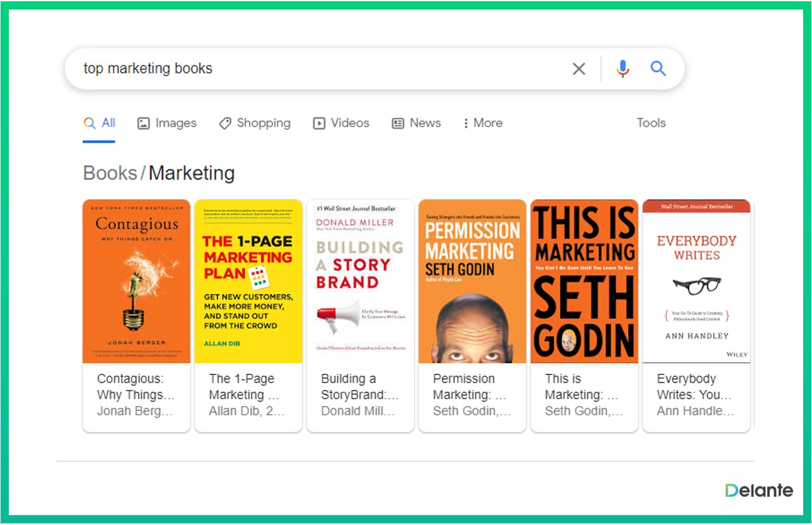Image resolution: width=812 pixels, height=525 pixels.
Task: Click the Books breadcrumb link
Action: pos(110,173)
